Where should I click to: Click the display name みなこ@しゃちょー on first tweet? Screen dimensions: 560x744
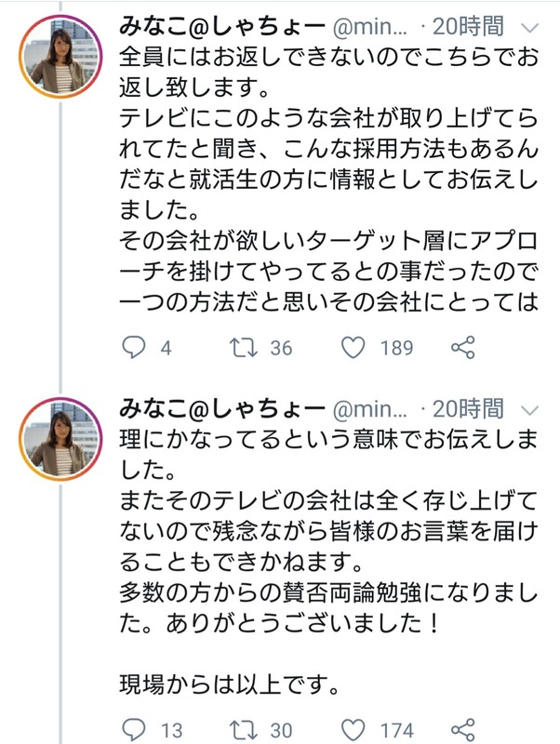(x=221, y=27)
